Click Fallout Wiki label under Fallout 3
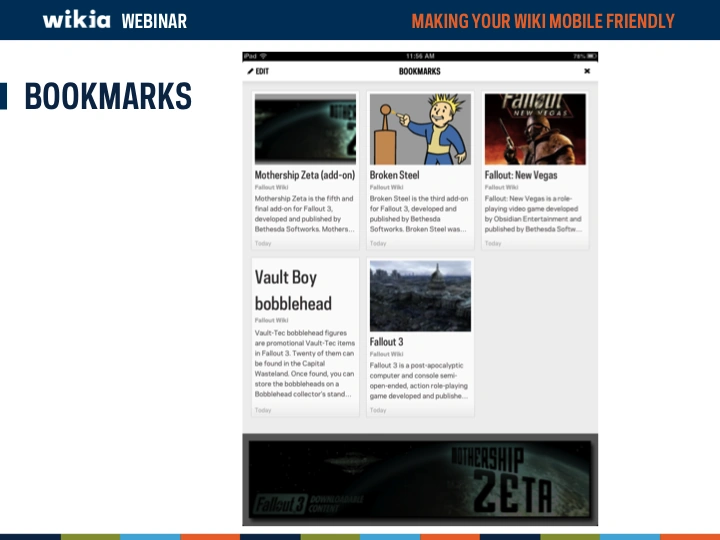The width and height of the screenshot is (720, 540). [x=386, y=354]
